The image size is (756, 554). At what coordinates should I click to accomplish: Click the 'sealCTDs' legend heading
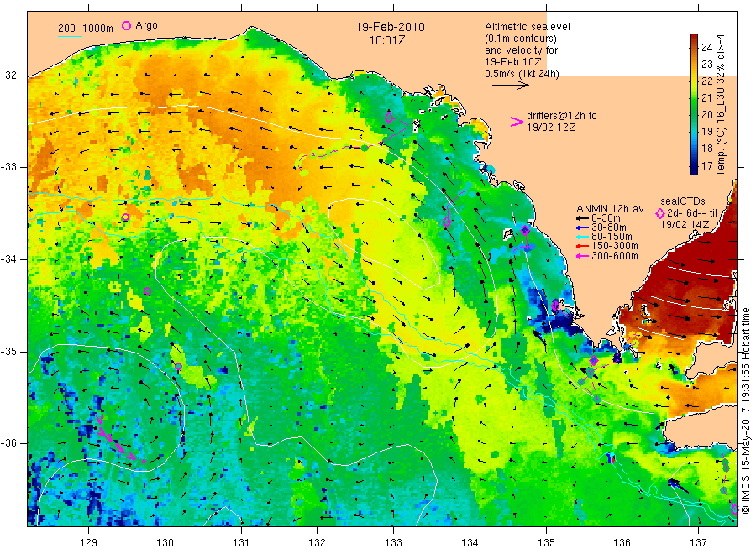click(682, 201)
